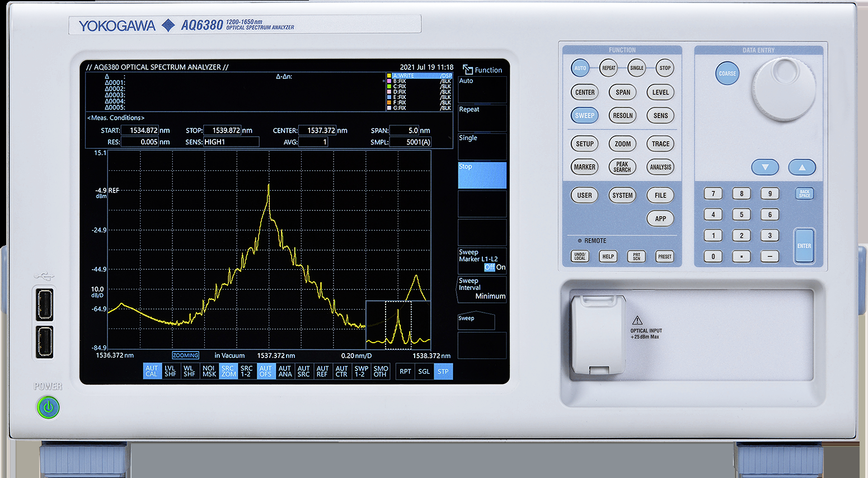Tap the AUT CAL status indicator
Screen dimensions: 868x478
coord(152,371)
